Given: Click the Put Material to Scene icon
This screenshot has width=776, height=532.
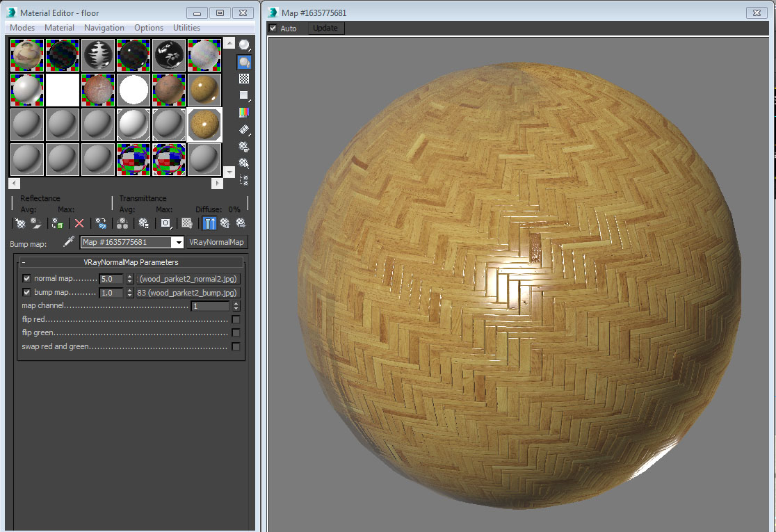Looking at the screenshot, I should 35,223.
